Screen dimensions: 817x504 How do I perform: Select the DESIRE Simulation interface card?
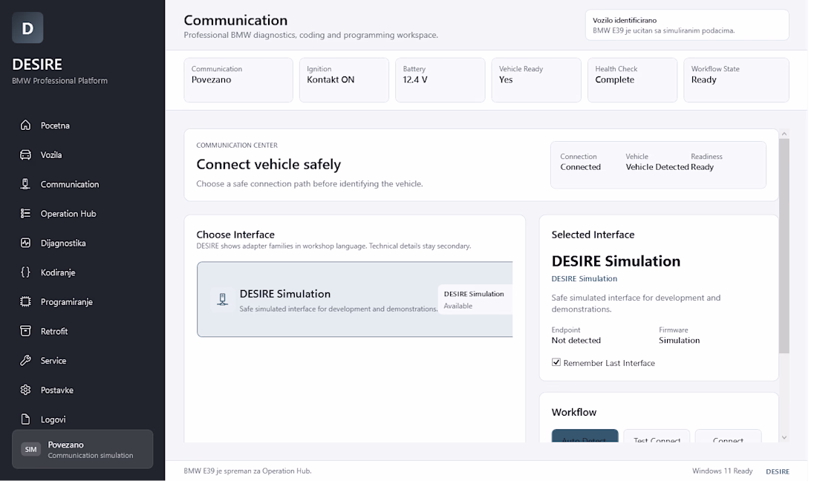[355, 299]
